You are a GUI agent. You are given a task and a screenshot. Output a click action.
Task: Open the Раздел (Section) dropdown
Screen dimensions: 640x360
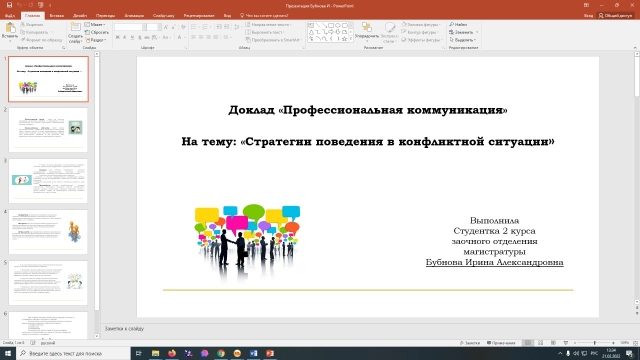(x=96, y=40)
